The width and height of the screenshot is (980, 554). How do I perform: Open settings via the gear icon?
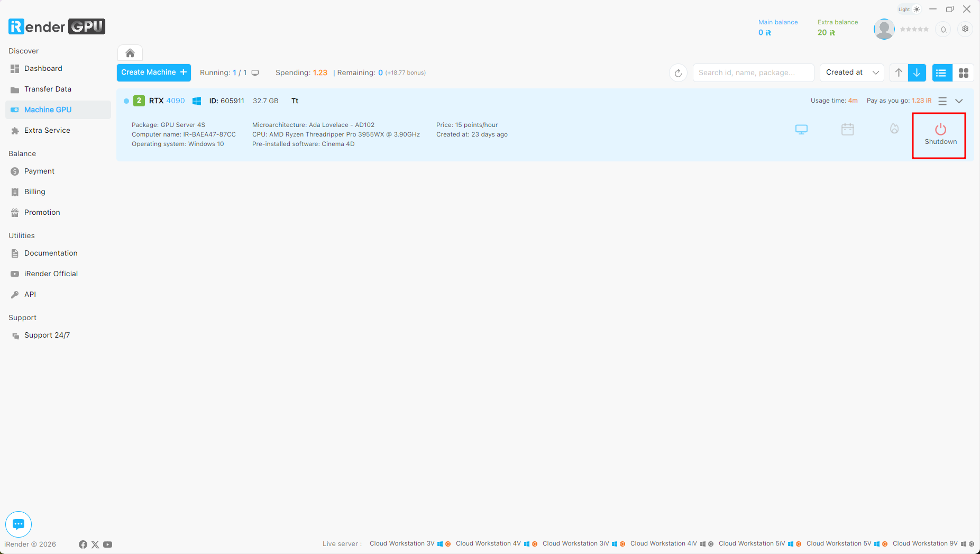[965, 29]
